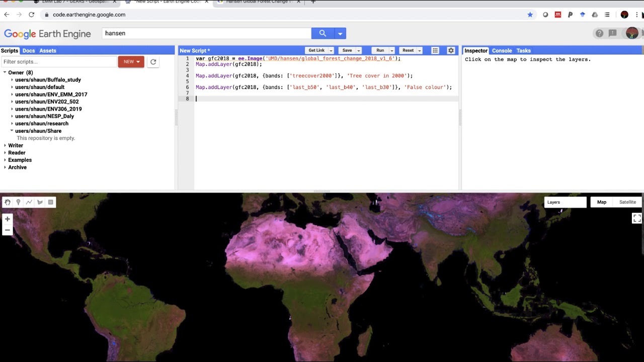The height and width of the screenshot is (362, 644).
Task: Expand users/shaun/Buffalo_study repository
Action: [12, 80]
